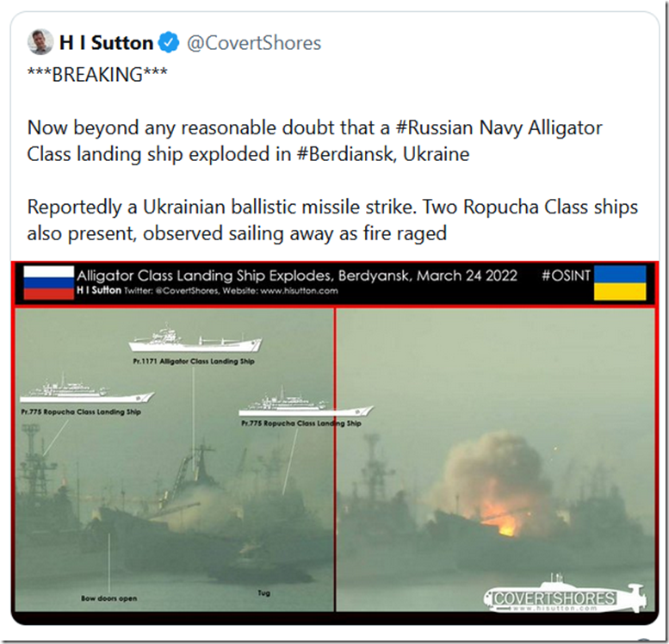Open the @CovertShores handle link
The image size is (669, 644).
pyautogui.click(x=254, y=43)
